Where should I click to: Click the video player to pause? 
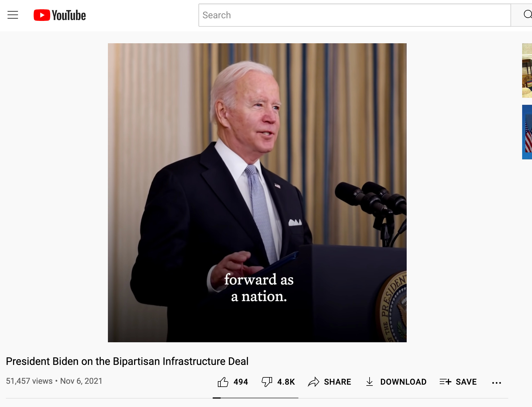tap(257, 193)
